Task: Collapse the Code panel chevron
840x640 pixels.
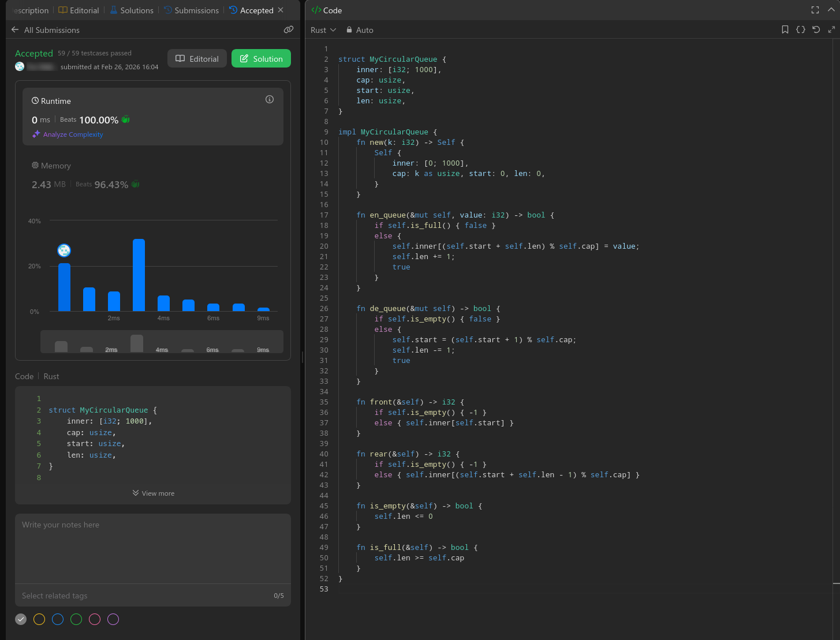Action: point(831,10)
